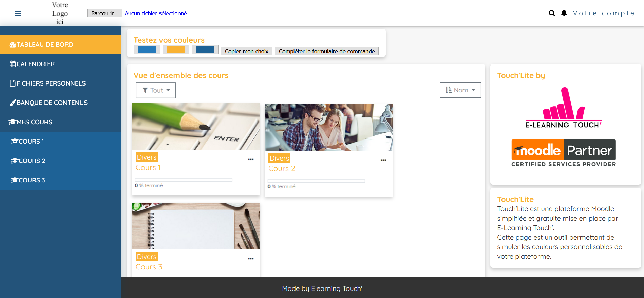Toggle the hamburger navigation menu
The height and width of the screenshot is (298, 644).
tap(18, 13)
